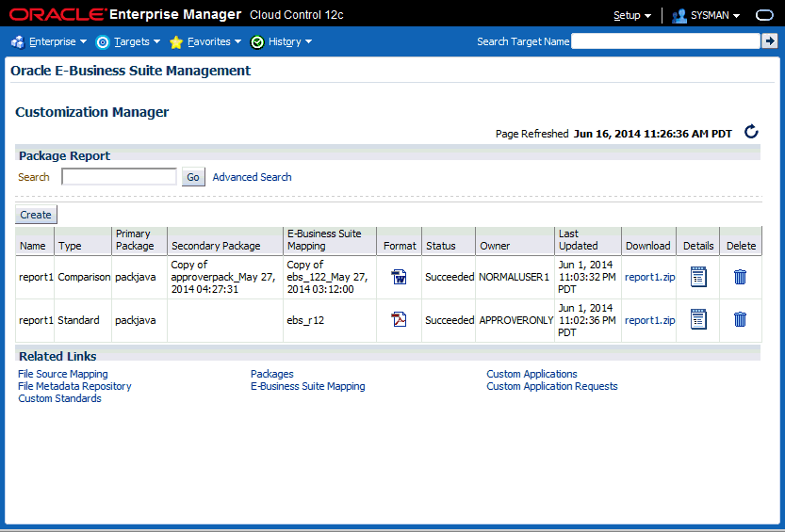Open Packages related link

click(271, 374)
